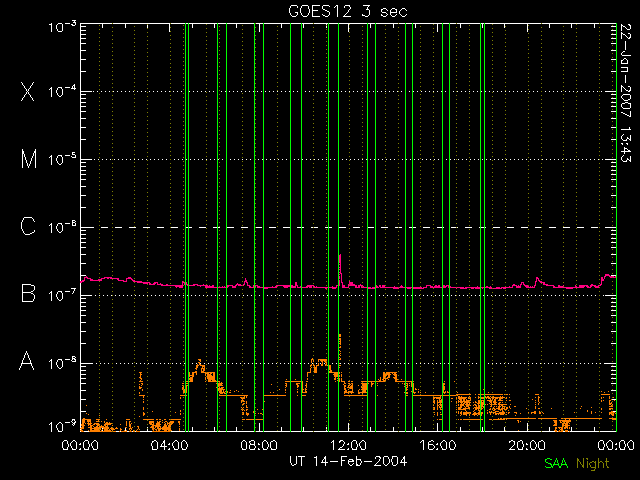The width and height of the screenshot is (640, 480).
Task: Click the 10⁻⁴ y-axis tick label
Action: pos(62,92)
